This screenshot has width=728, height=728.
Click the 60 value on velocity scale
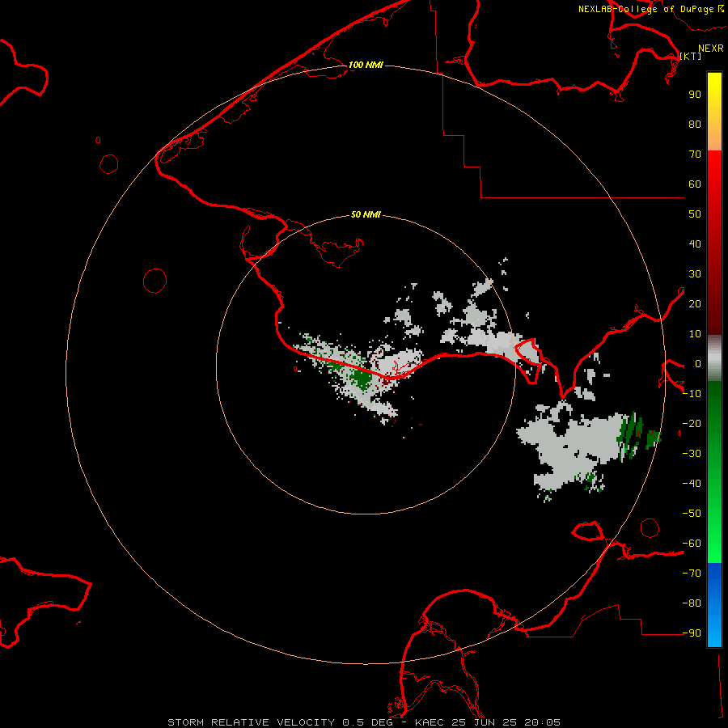[x=695, y=184]
